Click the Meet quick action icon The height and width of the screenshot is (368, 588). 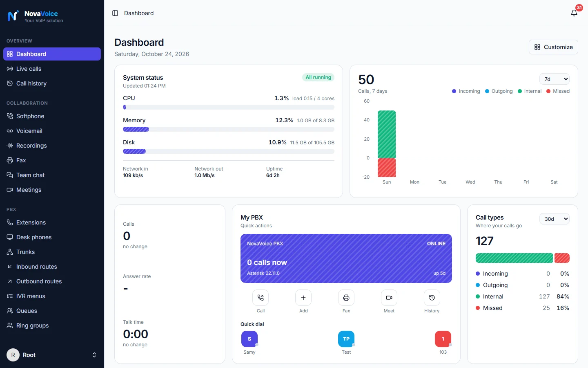pos(389,298)
